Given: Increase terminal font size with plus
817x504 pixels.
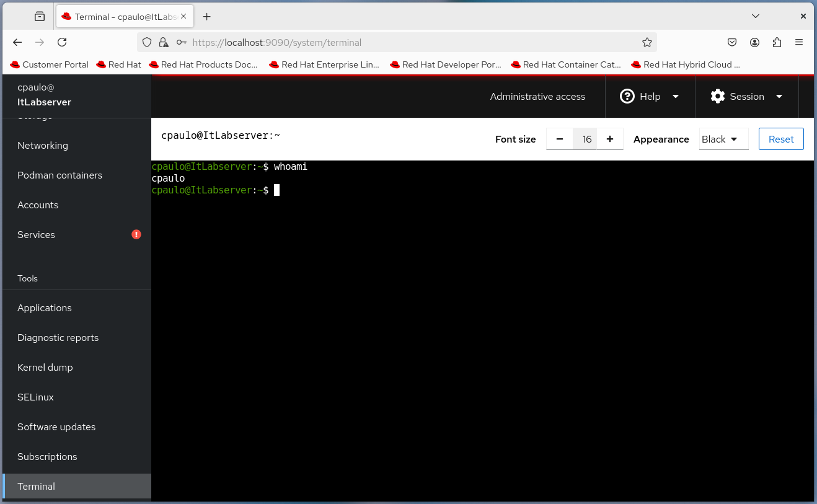Looking at the screenshot, I should [x=610, y=139].
